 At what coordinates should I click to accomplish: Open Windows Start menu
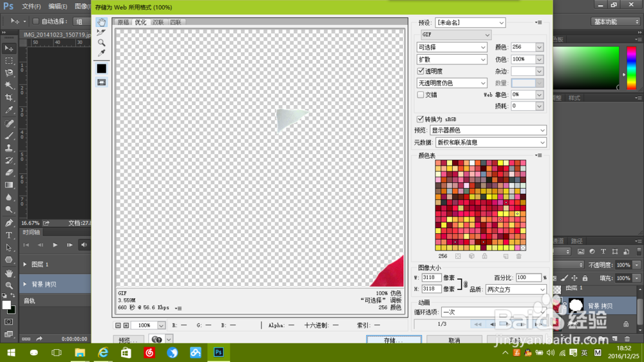click(11, 352)
